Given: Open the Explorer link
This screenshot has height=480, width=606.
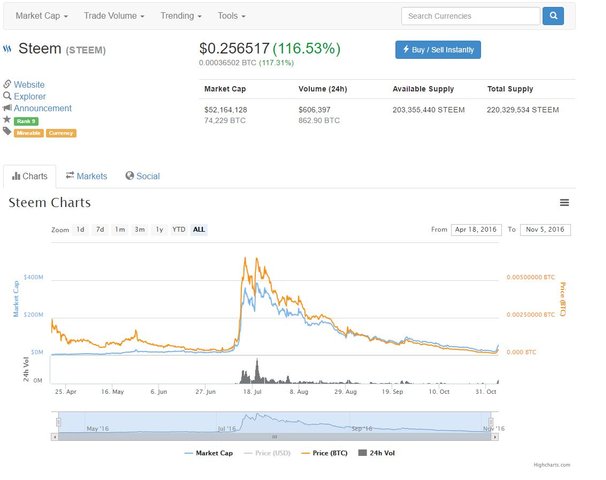Looking at the screenshot, I should (30, 96).
